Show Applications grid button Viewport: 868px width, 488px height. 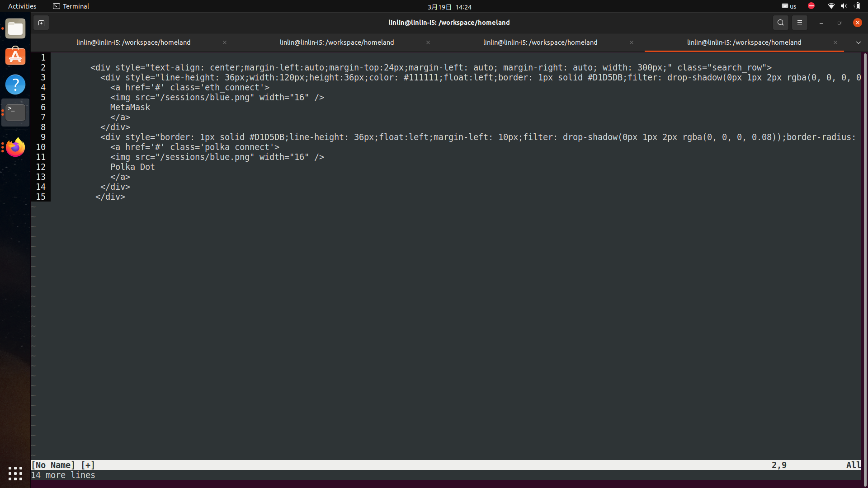pos(15,473)
